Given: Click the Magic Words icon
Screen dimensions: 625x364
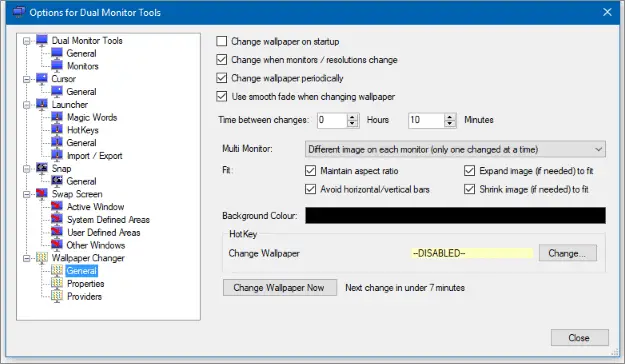Looking at the screenshot, I should [57, 117].
